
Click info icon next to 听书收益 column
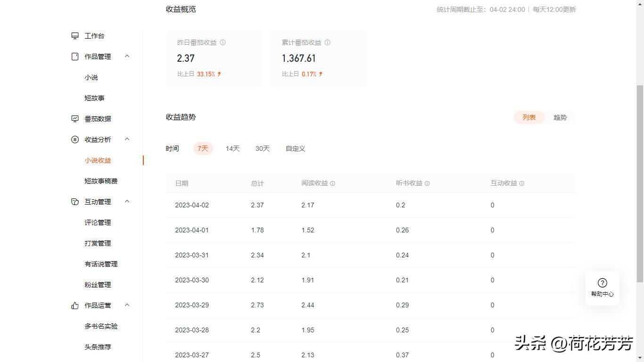[427, 183]
